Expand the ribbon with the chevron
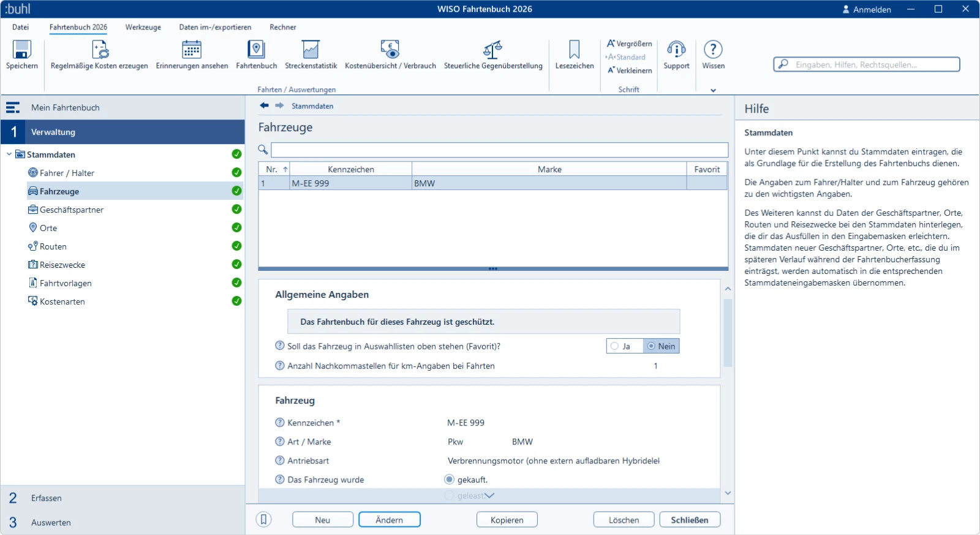 pos(713,90)
